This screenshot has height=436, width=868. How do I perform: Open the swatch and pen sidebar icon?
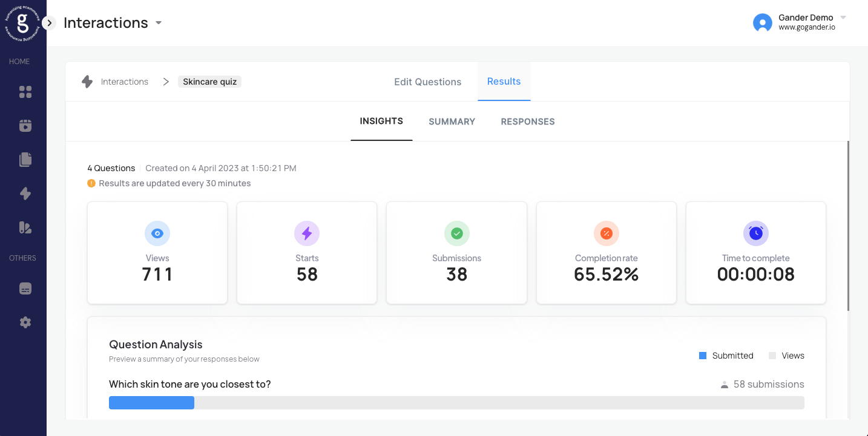click(25, 227)
